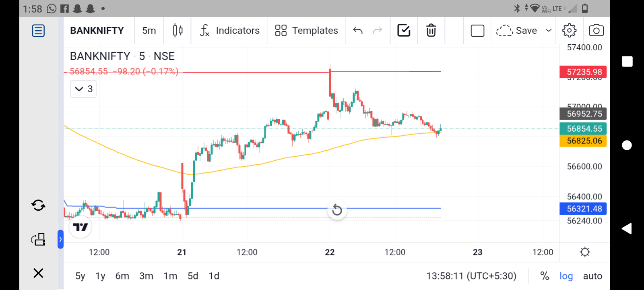Save the chart layout
Image resolution: width=644 pixels, height=290 pixels.
516,31
